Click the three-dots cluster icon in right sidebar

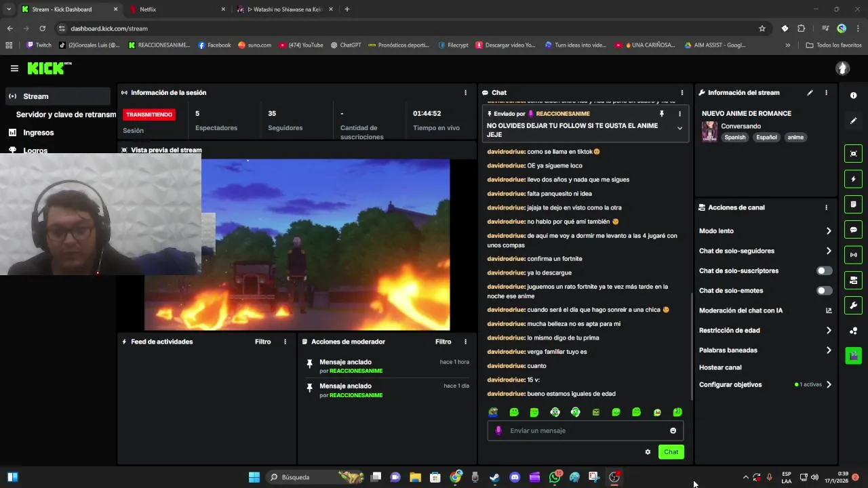pyautogui.click(x=853, y=331)
